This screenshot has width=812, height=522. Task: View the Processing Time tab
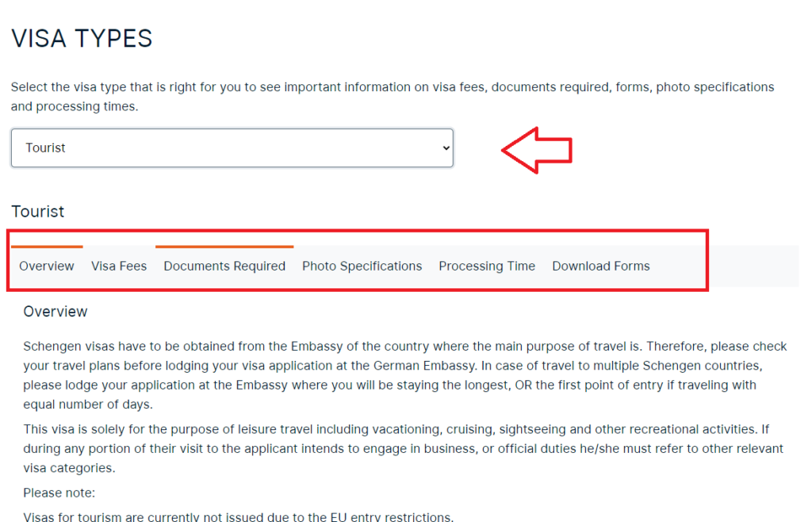pos(487,266)
